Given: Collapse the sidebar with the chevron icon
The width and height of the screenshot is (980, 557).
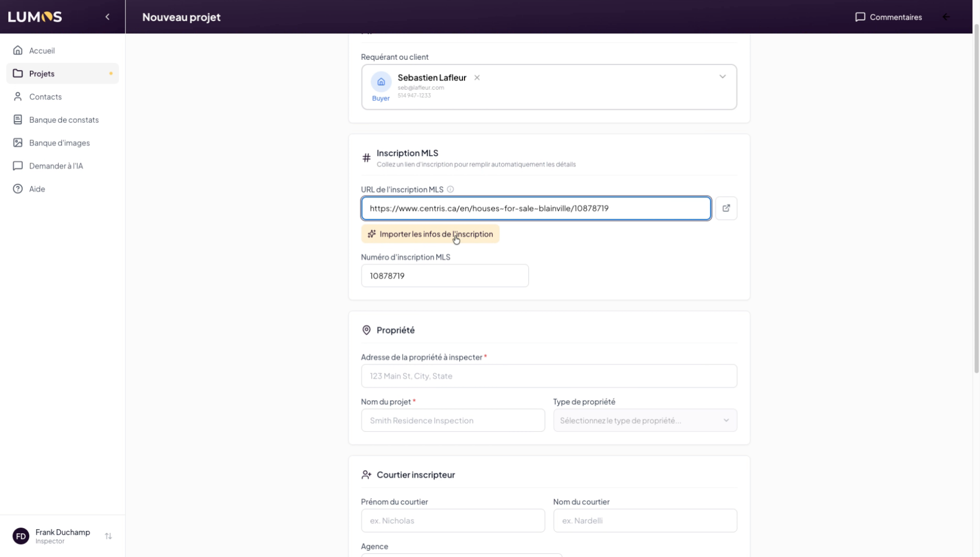Looking at the screenshot, I should [x=107, y=17].
